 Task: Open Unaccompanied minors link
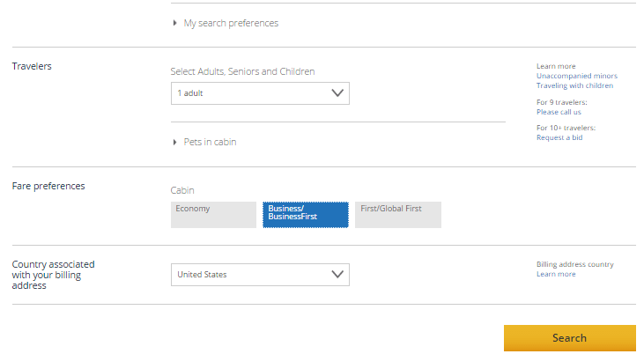click(x=577, y=76)
